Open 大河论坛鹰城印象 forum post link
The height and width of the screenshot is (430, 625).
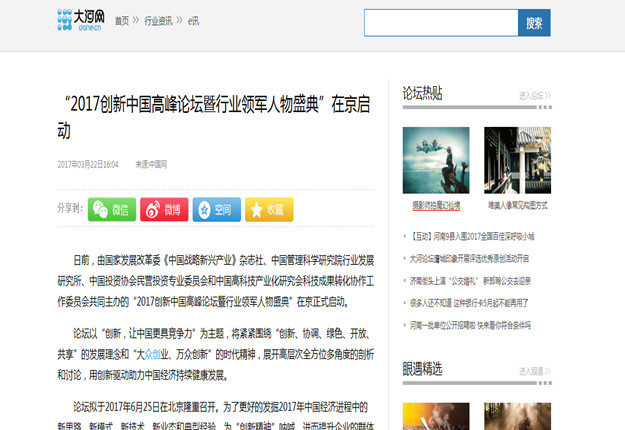pyautogui.click(x=469, y=259)
